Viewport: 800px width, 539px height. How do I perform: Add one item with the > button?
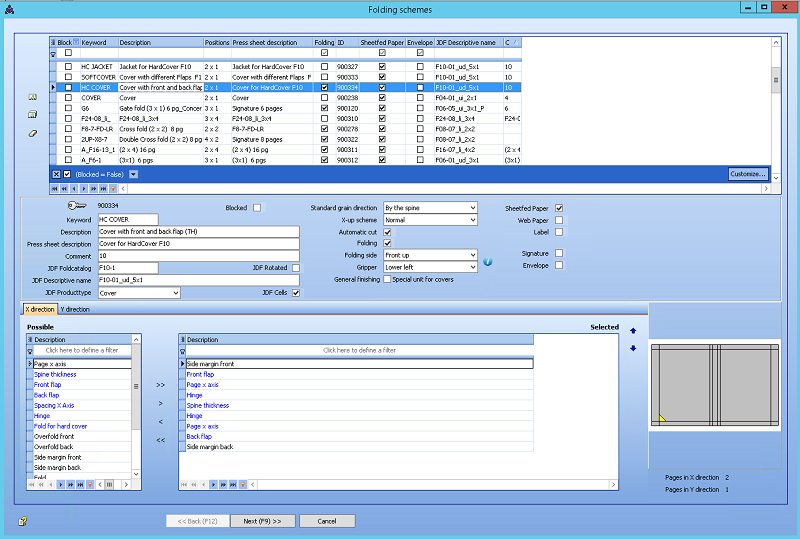(161, 403)
